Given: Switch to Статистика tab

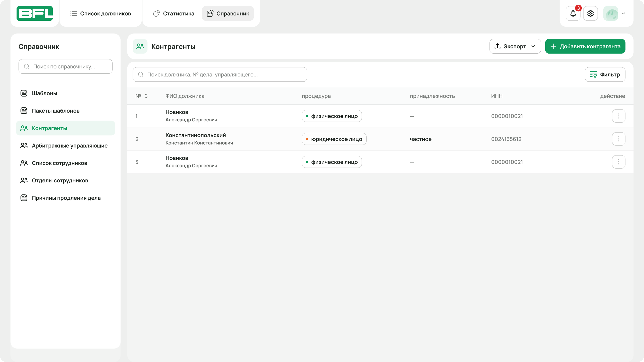Looking at the screenshot, I should coord(174,13).
